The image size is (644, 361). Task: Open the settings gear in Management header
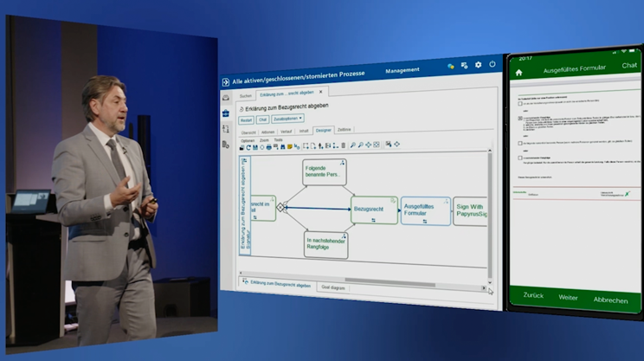click(478, 65)
